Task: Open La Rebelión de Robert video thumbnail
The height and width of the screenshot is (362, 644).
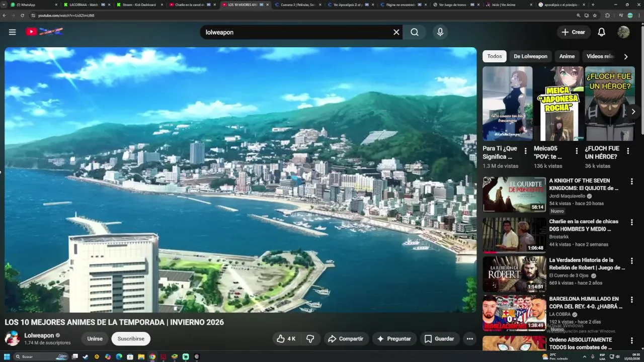Action: [514, 274]
